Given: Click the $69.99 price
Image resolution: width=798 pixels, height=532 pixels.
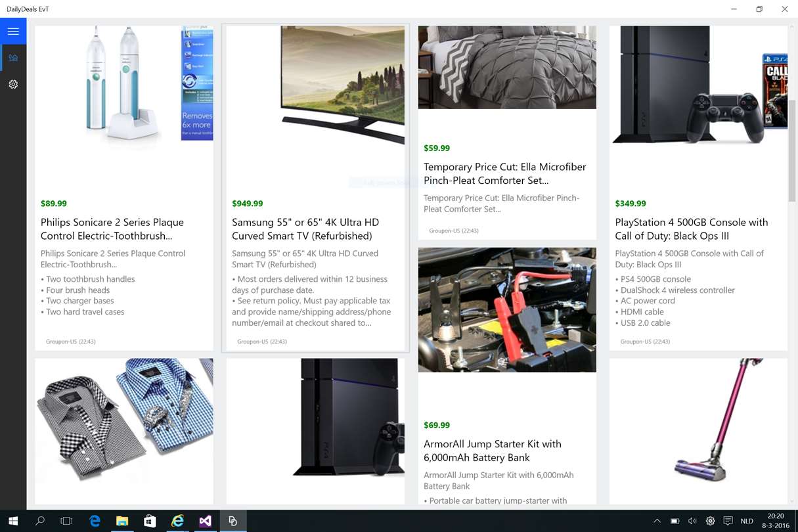Looking at the screenshot, I should click(437, 426).
